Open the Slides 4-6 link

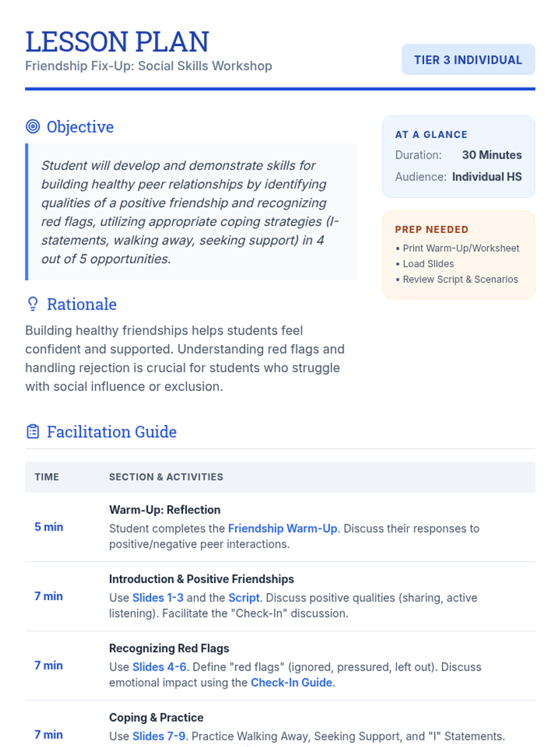click(159, 667)
